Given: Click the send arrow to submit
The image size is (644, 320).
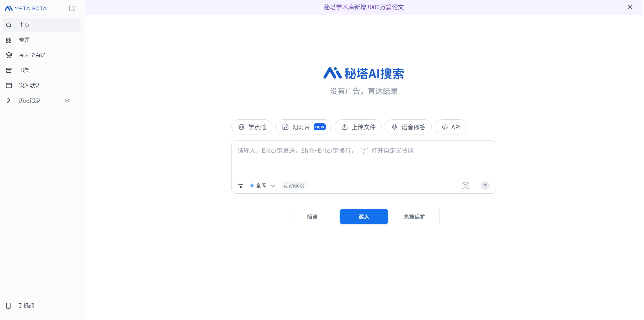Looking at the screenshot, I should tap(485, 186).
